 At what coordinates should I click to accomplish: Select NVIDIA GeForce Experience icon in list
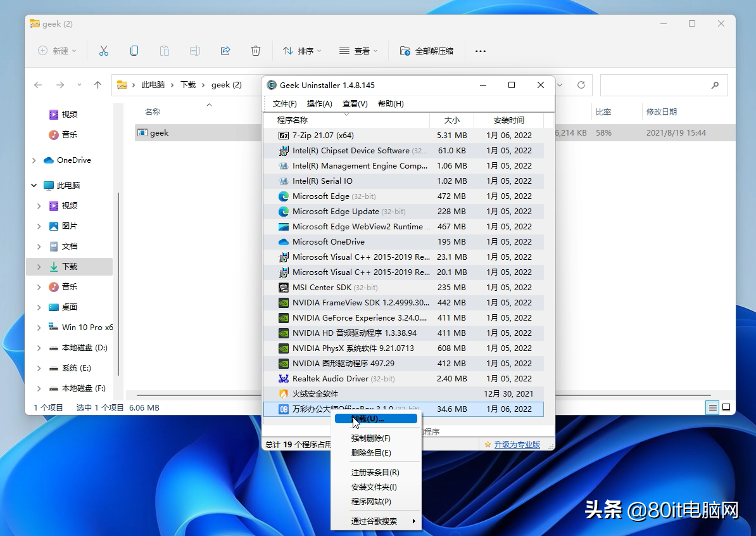coord(284,318)
